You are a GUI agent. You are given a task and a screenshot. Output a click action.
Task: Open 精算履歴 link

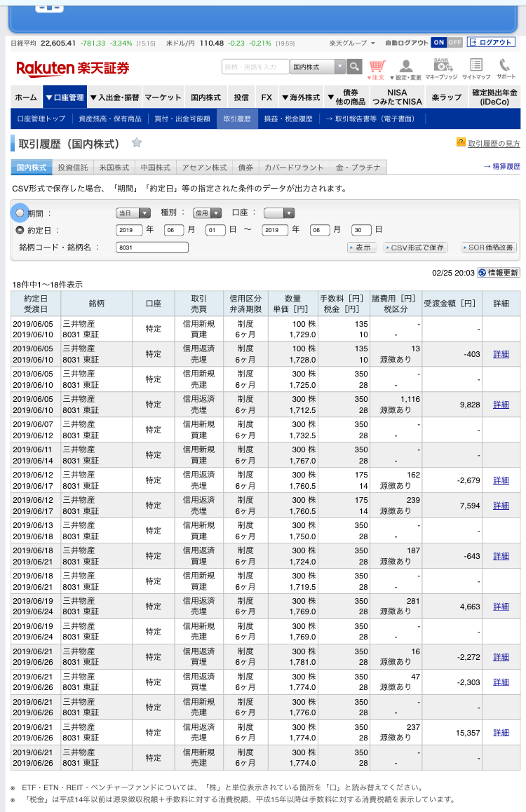click(501, 166)
